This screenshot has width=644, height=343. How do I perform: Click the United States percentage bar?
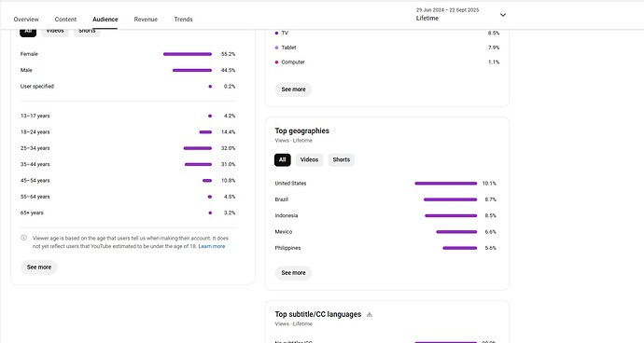446,184
